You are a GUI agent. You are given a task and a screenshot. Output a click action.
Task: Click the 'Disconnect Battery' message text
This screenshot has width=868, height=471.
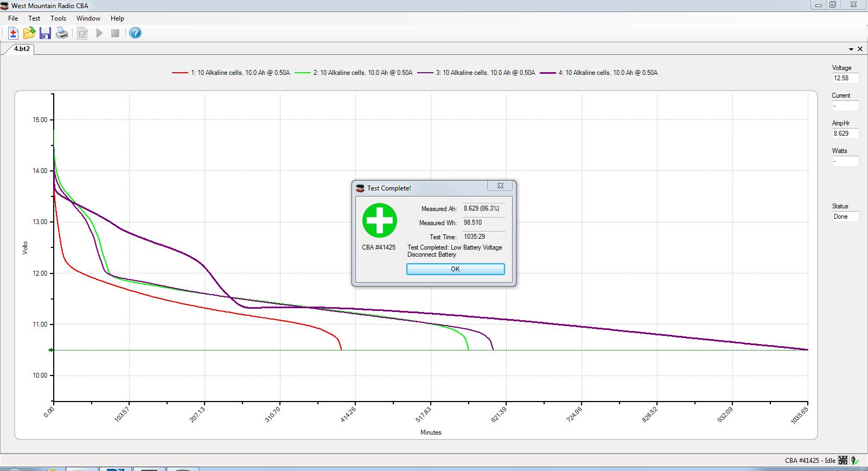(432, 254)
